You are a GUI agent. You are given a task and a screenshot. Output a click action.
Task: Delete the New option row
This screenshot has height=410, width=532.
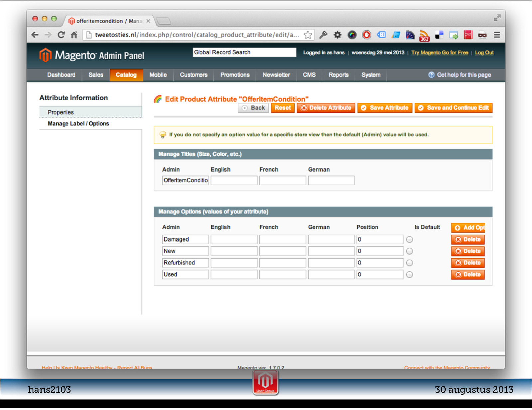468,251
